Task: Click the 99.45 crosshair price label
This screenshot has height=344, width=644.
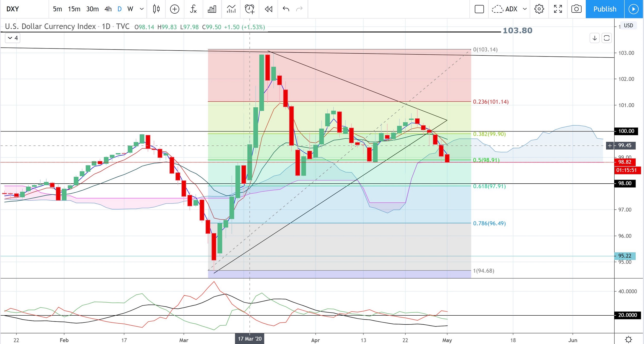Action: [x=625, y=145]
